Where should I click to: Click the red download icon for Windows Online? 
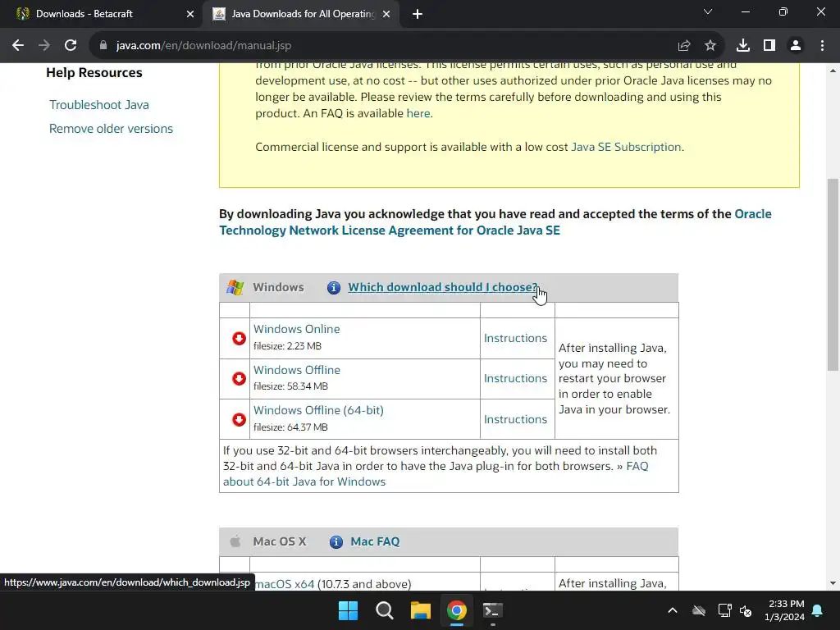(239, 338)
